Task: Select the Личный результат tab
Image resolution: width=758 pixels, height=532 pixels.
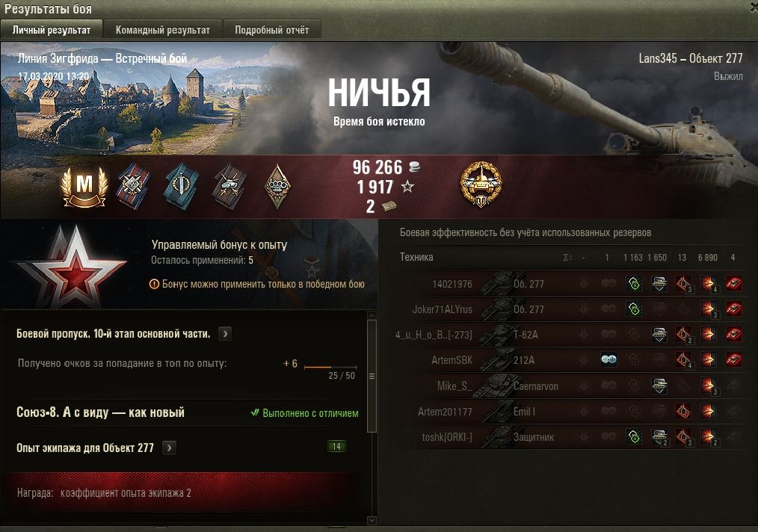Action: point(52,30)
